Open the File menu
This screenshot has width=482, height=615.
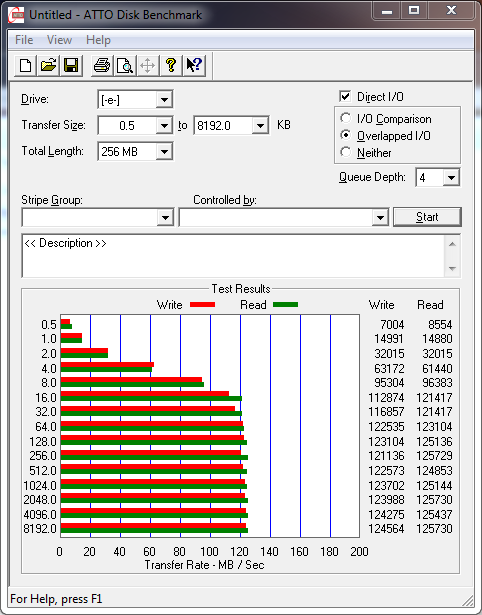24,40
